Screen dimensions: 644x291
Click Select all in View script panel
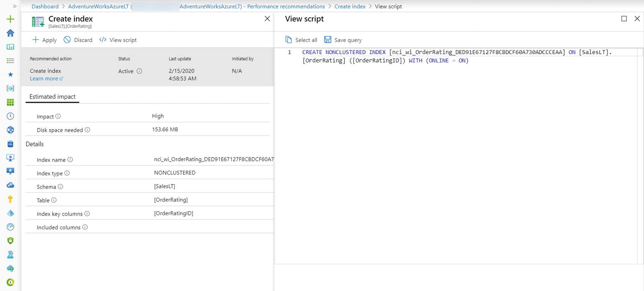[x=301, y=40]
